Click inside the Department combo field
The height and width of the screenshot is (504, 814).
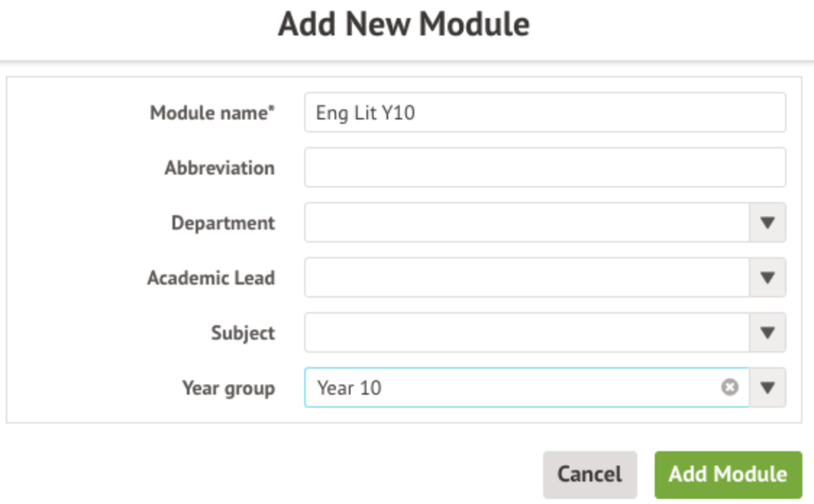click(526, 223)
